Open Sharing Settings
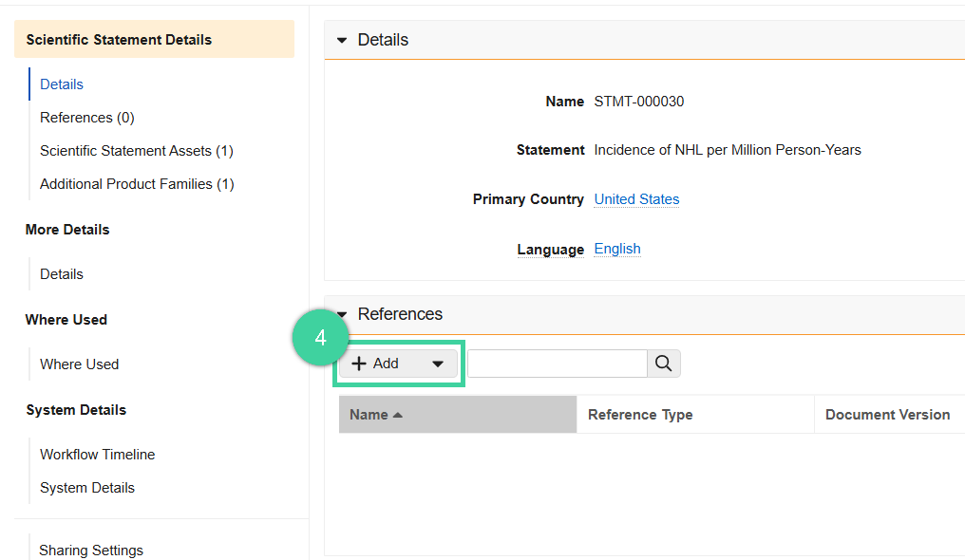The width and height of the screenshot is (965, 560). click(x=91, y=550)
